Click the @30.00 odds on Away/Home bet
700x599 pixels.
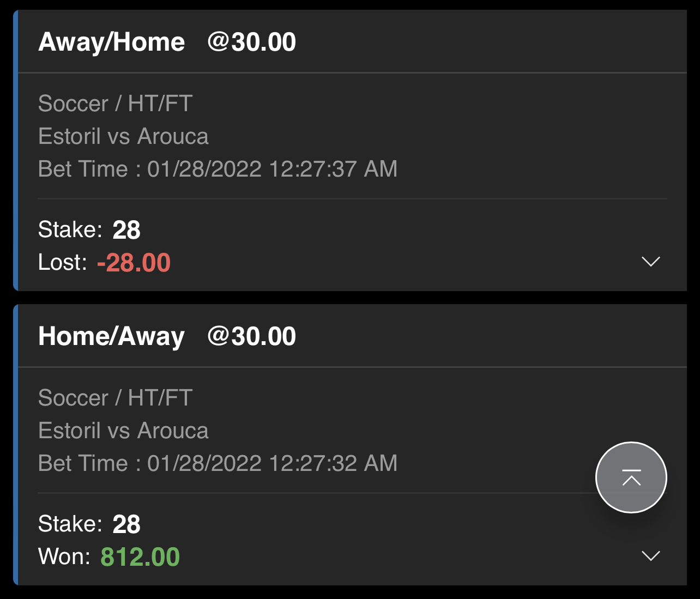point(251,43)
